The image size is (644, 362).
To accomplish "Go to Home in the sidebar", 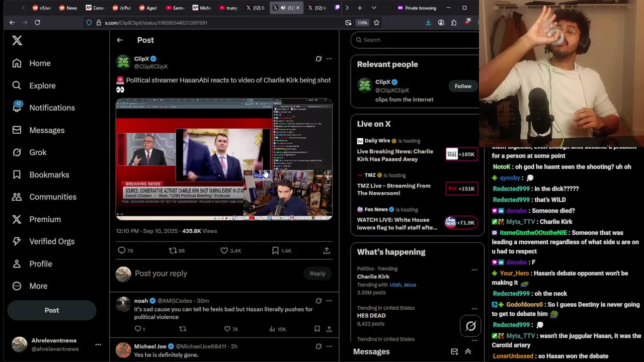I will tap(31, 63).
